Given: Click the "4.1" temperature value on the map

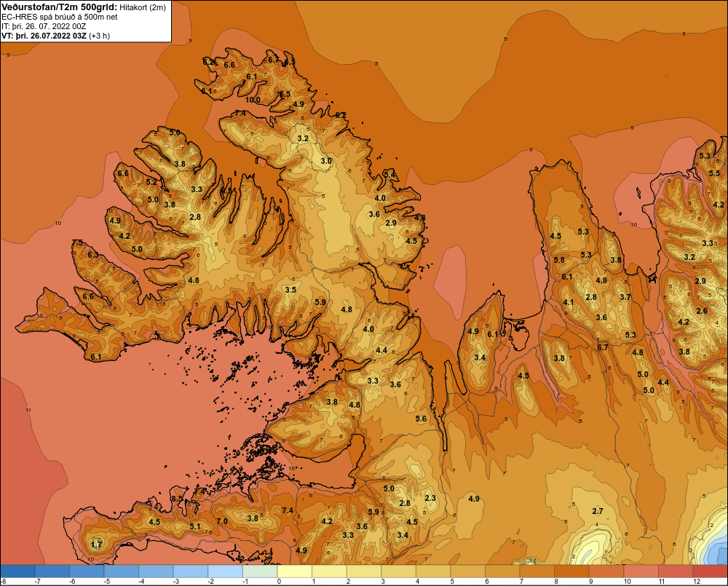Looking at the screenshot, I should 569,302.
